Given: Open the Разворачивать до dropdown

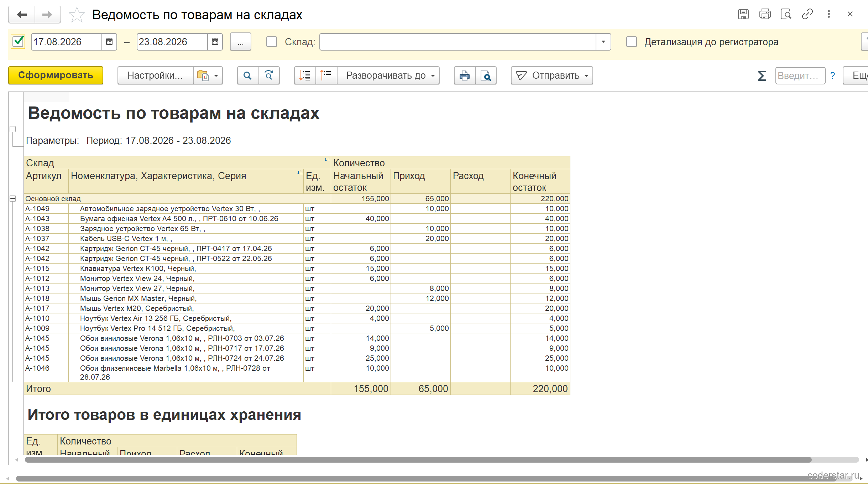Looking at the screenshot, I should 388,76.
